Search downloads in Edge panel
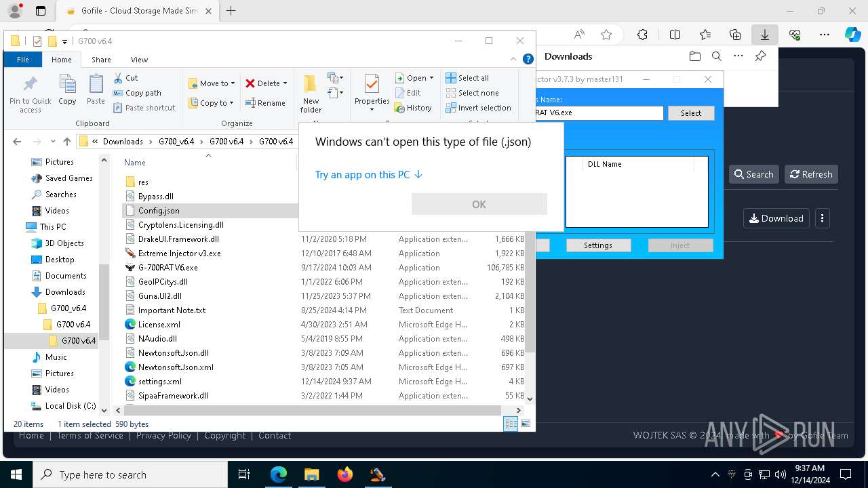Image resolution: width=868 pixels, height=488 pixels. coord(716,56)
